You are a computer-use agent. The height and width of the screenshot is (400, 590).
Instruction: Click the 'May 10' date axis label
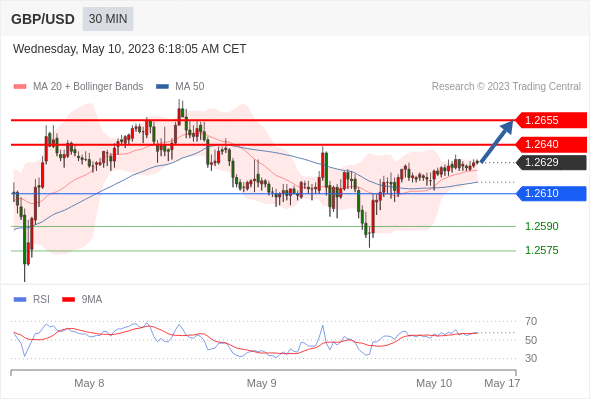[434, 383]
